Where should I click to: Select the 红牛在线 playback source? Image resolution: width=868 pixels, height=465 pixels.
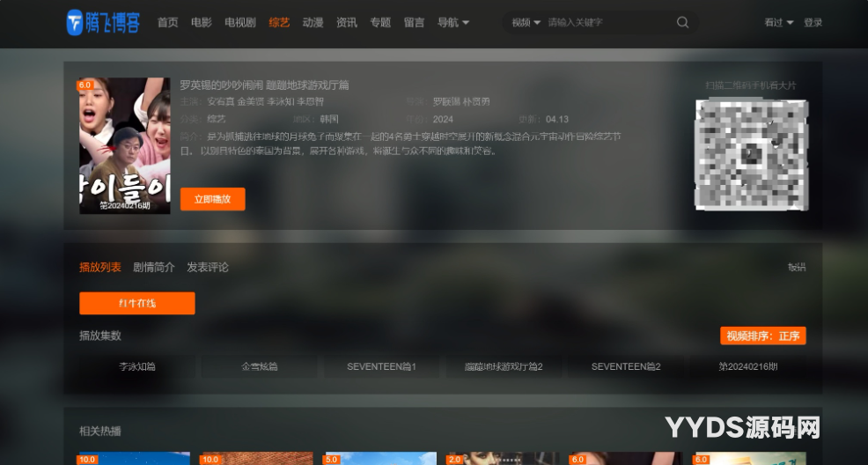[x=137, y=304]
